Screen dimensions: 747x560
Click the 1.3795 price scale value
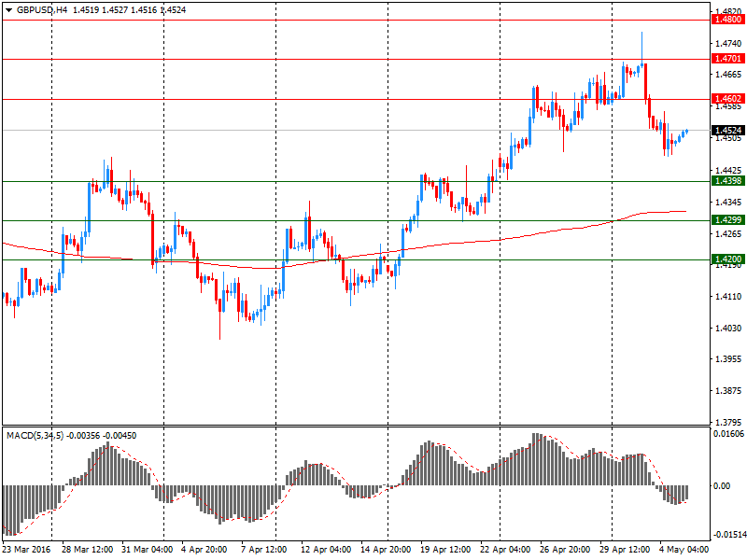729,423
